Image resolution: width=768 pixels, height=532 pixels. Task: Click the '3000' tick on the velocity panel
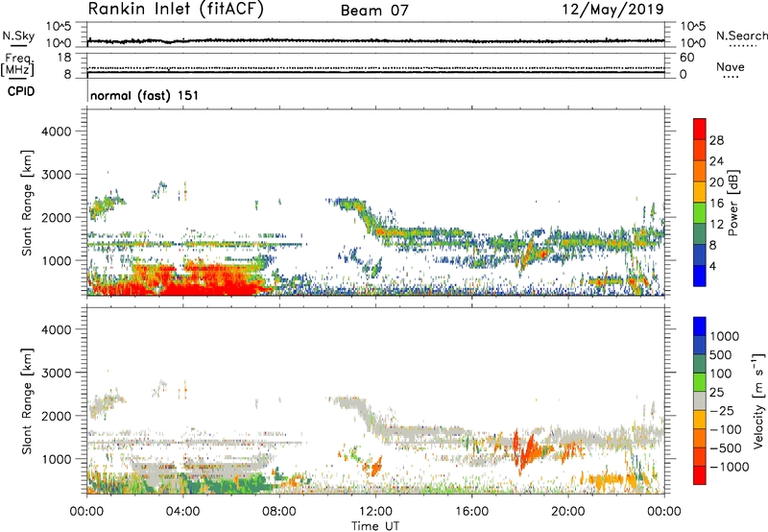57,373
